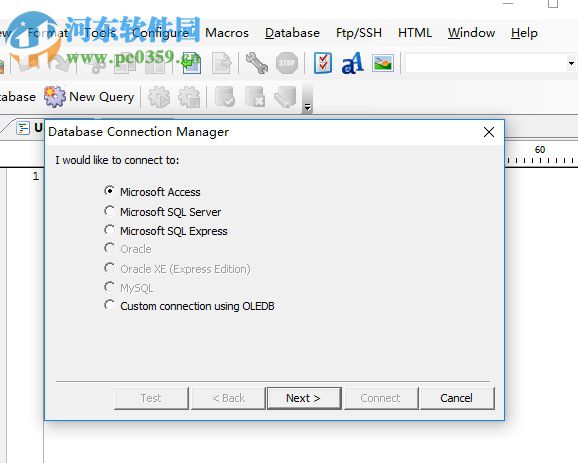
Task: Click the Next > button
Action: (x=304, y=398)
